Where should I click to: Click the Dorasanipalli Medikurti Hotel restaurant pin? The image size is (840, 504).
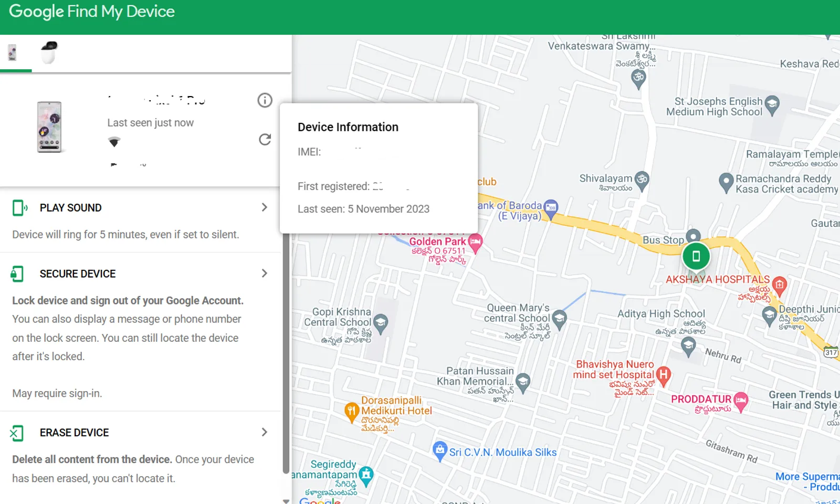[x=351, y=412]
